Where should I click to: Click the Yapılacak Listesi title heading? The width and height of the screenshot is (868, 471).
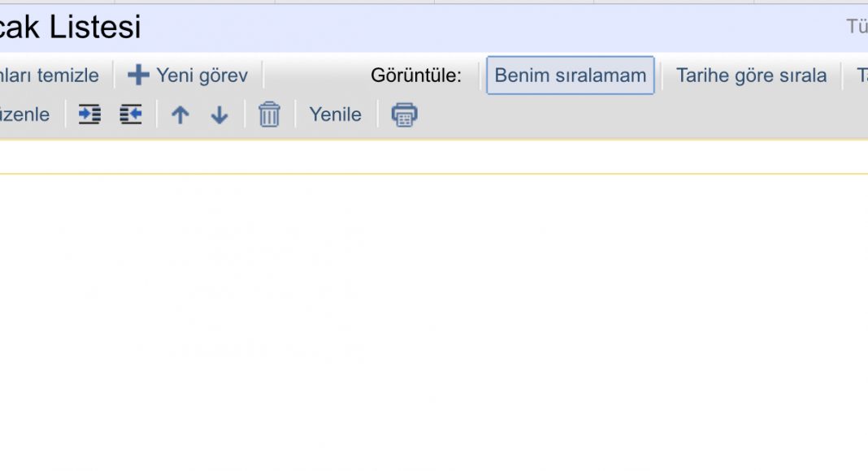pos(71,27)
